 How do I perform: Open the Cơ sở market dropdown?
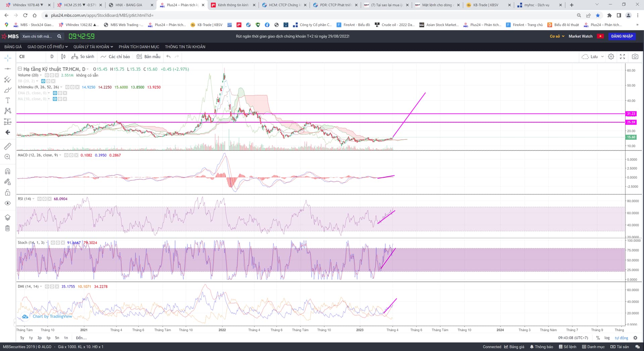click(557, 36)
